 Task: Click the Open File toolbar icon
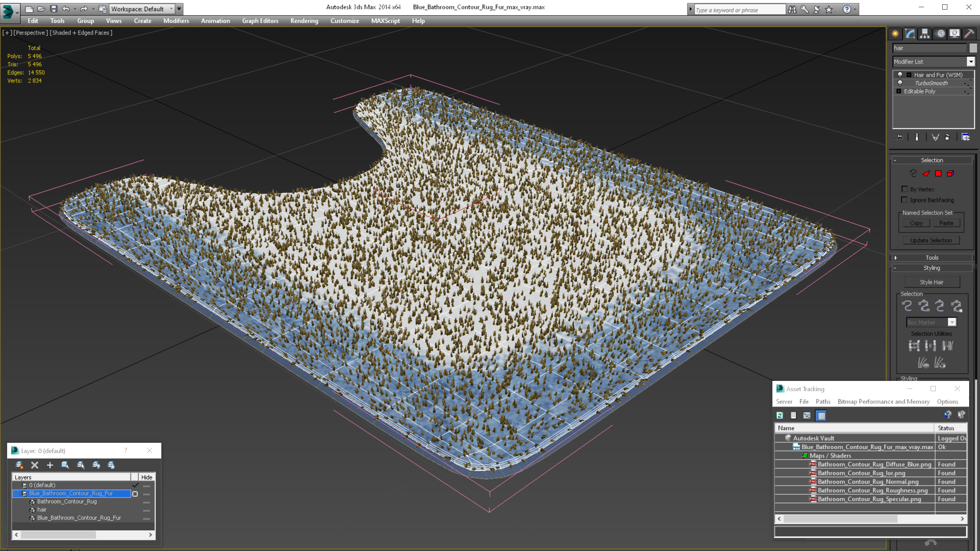[x=42, y=9]
